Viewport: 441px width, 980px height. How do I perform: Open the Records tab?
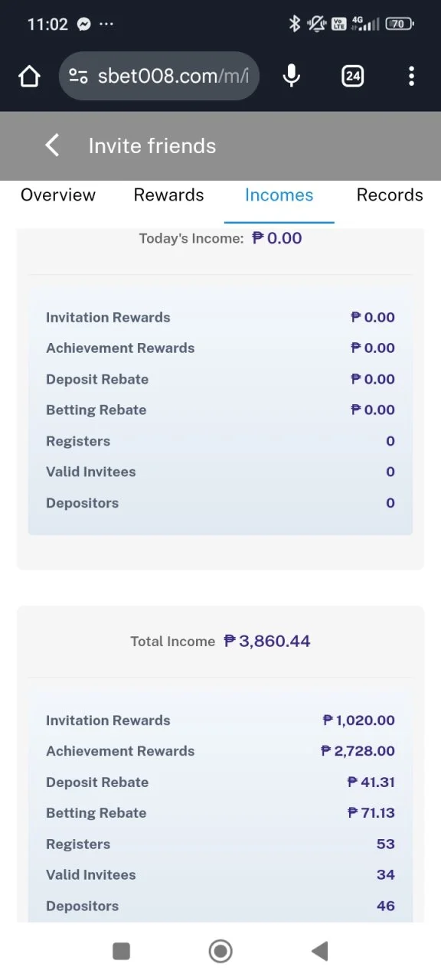tap(390, 195)
